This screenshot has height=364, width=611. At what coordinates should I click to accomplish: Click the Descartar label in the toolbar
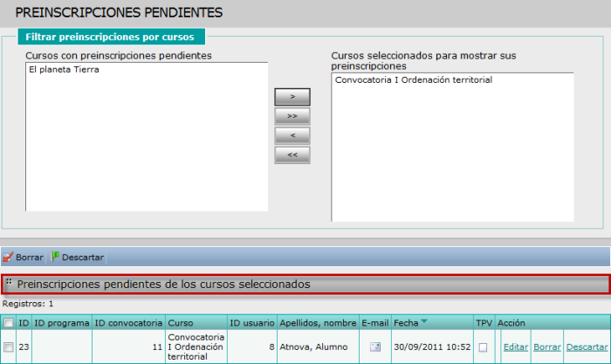pos(83,258)
